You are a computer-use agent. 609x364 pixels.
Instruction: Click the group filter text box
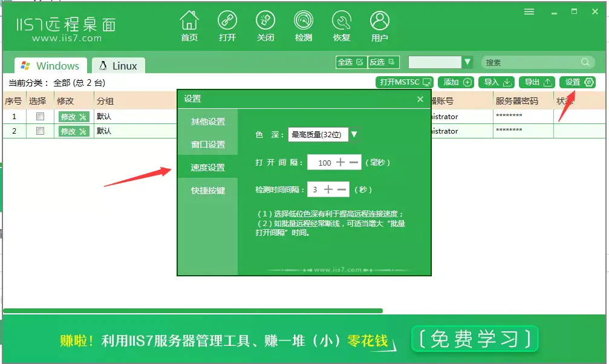point(435,62)
